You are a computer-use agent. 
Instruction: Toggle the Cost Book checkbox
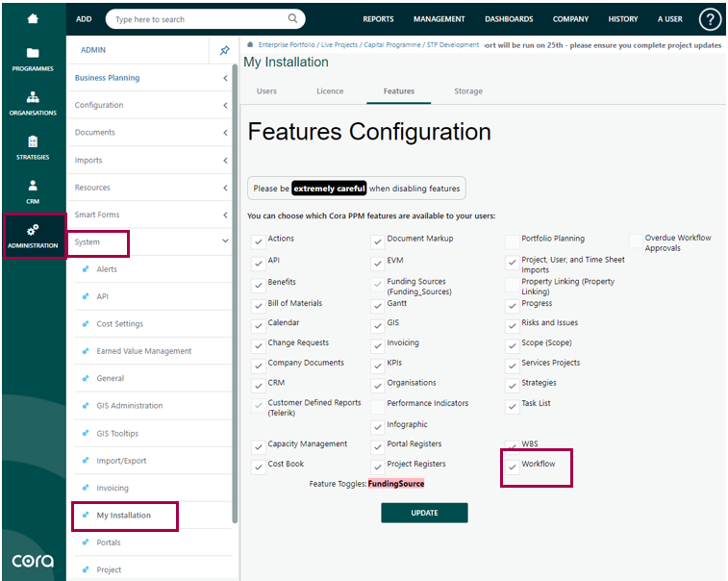[258, 467]
